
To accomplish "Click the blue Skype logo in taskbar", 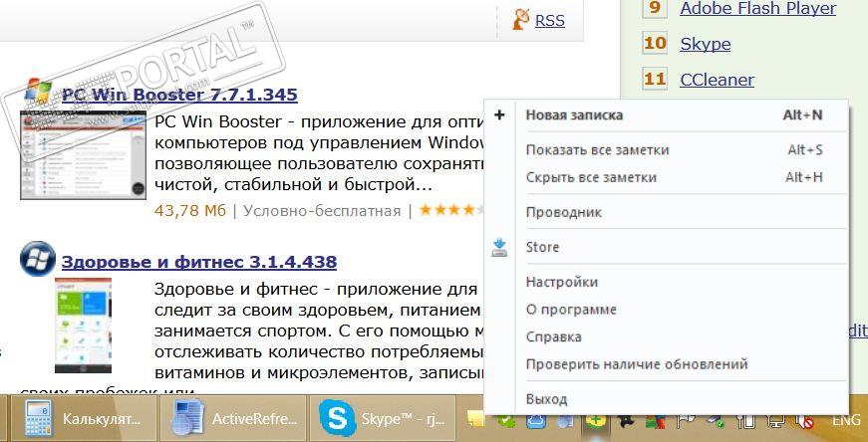I will 337,419.
